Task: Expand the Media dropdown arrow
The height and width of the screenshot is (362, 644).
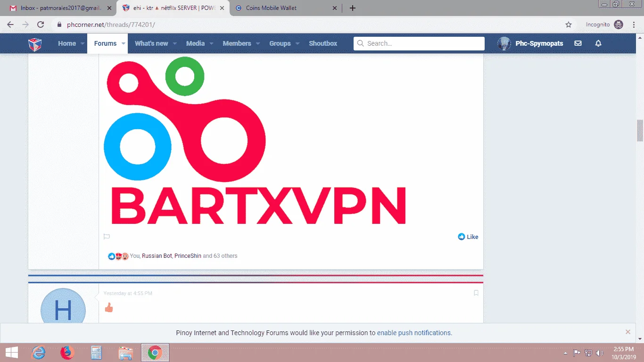Action: [211, 43]
